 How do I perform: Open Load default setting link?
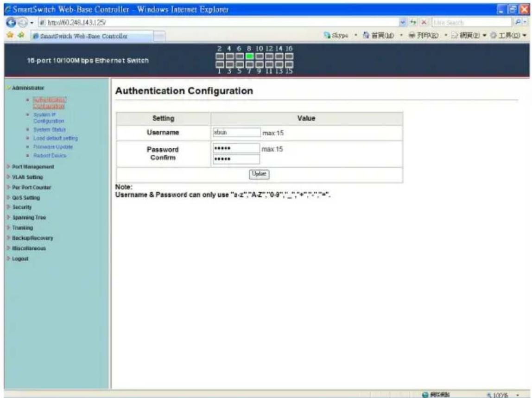click(x=55, y=138)
